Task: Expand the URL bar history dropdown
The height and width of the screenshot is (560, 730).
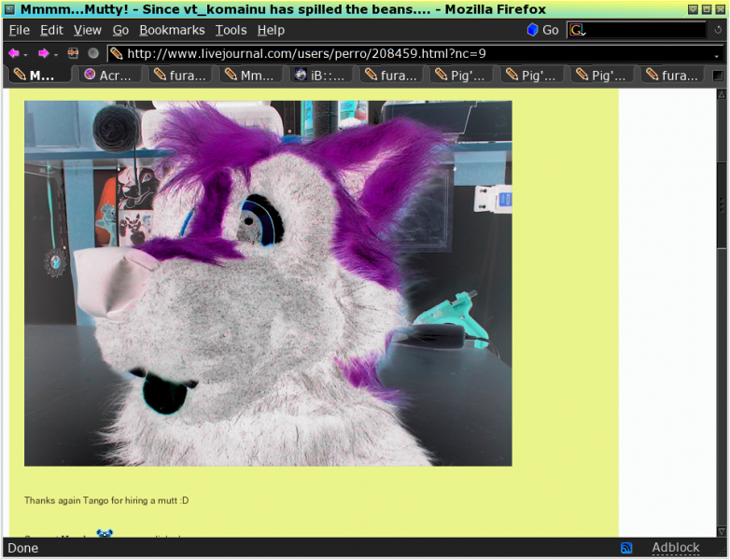Action: [716, 54]
